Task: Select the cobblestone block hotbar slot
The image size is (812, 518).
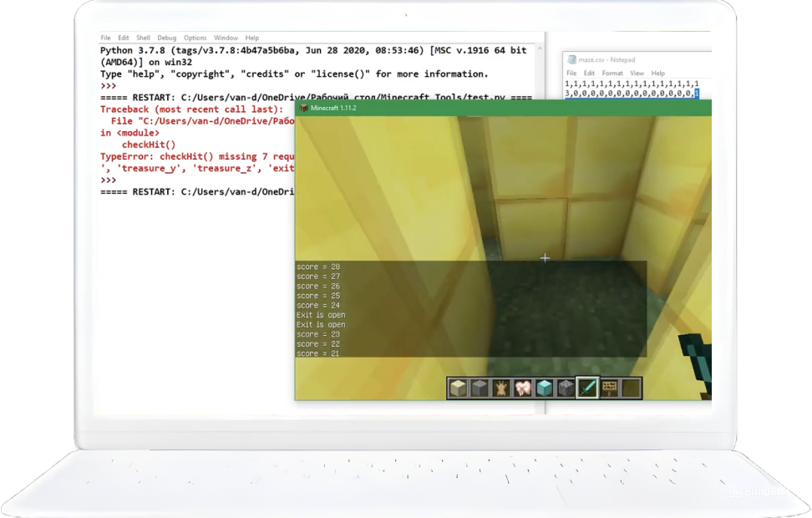Action: point(566,388)
